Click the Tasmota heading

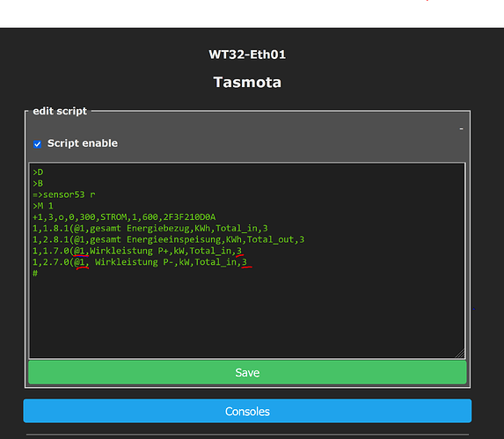(x=247, y=83)
